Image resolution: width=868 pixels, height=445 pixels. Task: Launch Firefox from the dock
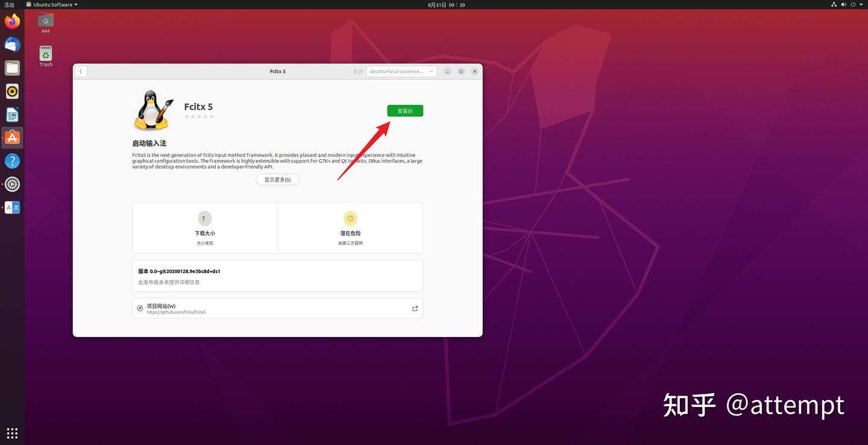[x=12, y=21]
